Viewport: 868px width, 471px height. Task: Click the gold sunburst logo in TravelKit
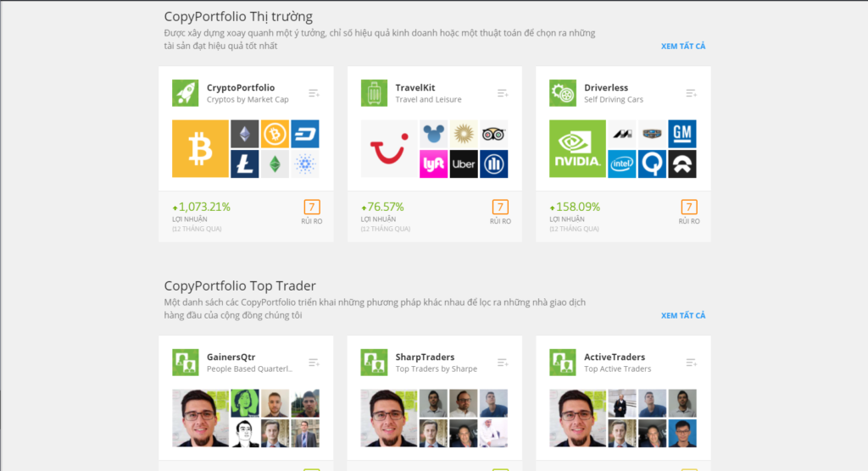[464, 134]
